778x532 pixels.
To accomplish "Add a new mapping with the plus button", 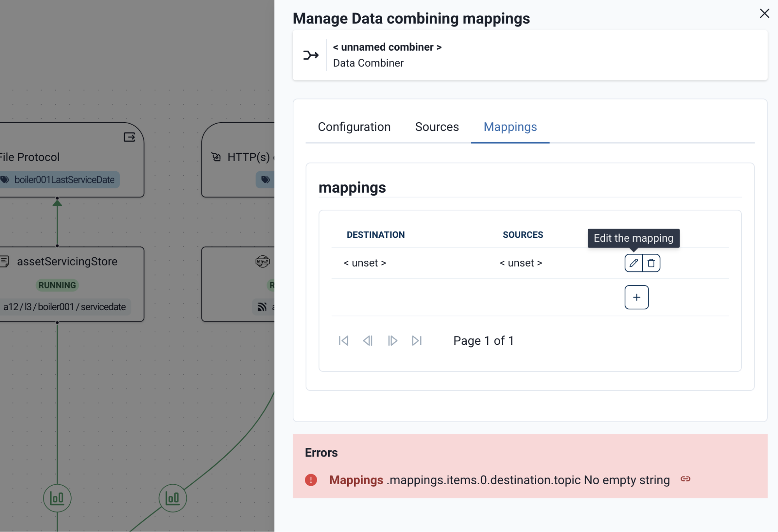I will tap(636, 297).
